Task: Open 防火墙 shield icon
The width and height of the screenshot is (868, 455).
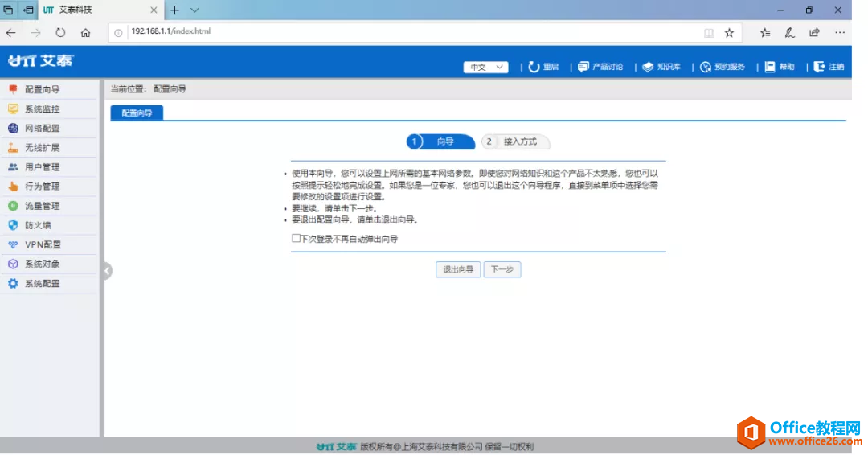Action: (14, 225)
